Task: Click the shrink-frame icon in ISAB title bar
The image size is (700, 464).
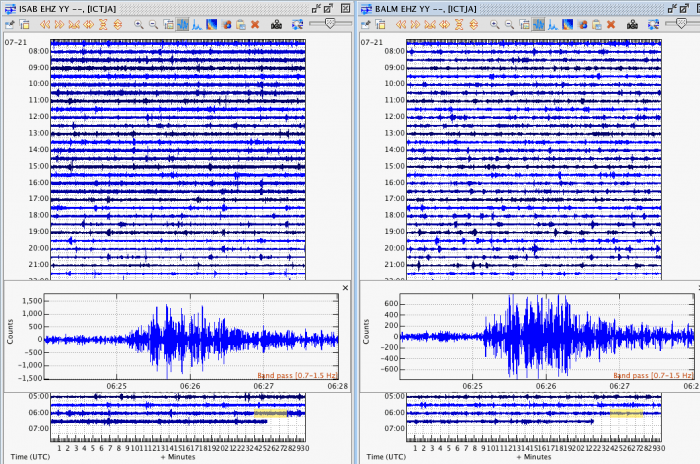Action: pos(316,8)
